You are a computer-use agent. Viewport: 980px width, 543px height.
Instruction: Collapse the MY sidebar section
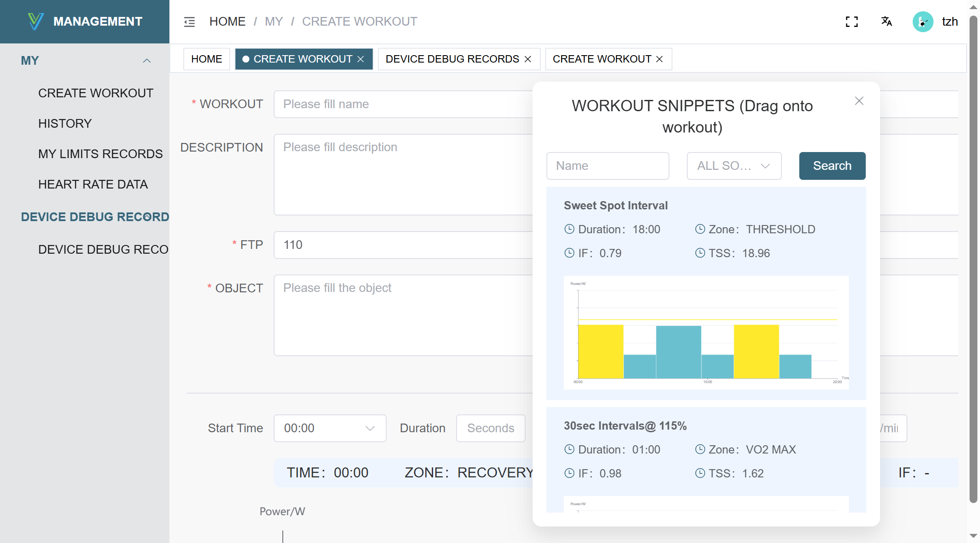(147, 61)
